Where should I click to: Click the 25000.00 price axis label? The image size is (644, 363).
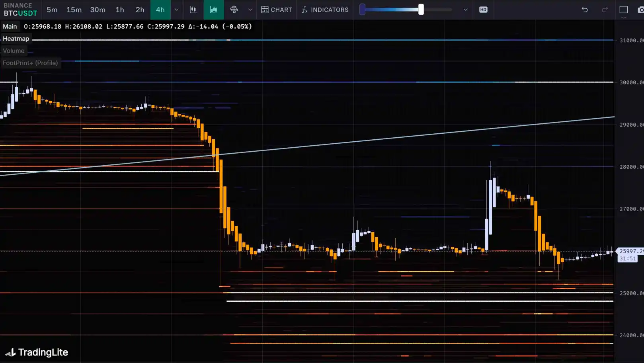(631, 293)
